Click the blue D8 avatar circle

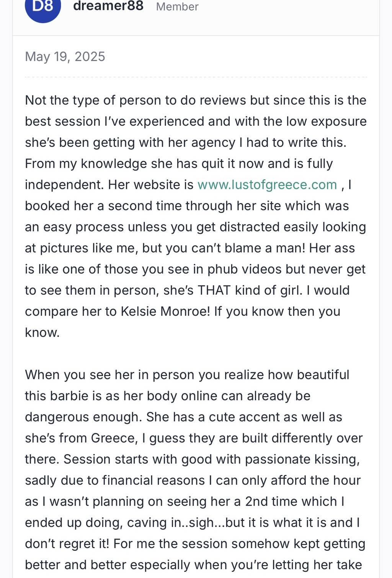coord(43,8)
